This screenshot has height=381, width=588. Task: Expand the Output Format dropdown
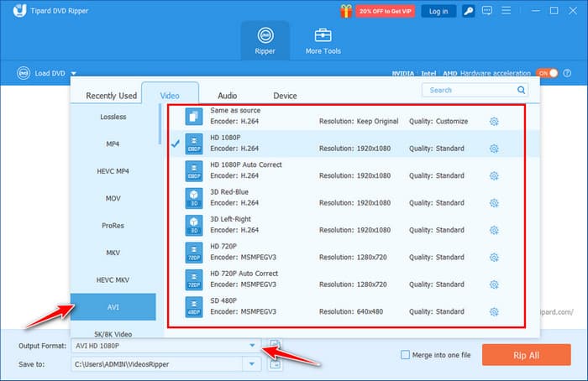pos(252,346)
